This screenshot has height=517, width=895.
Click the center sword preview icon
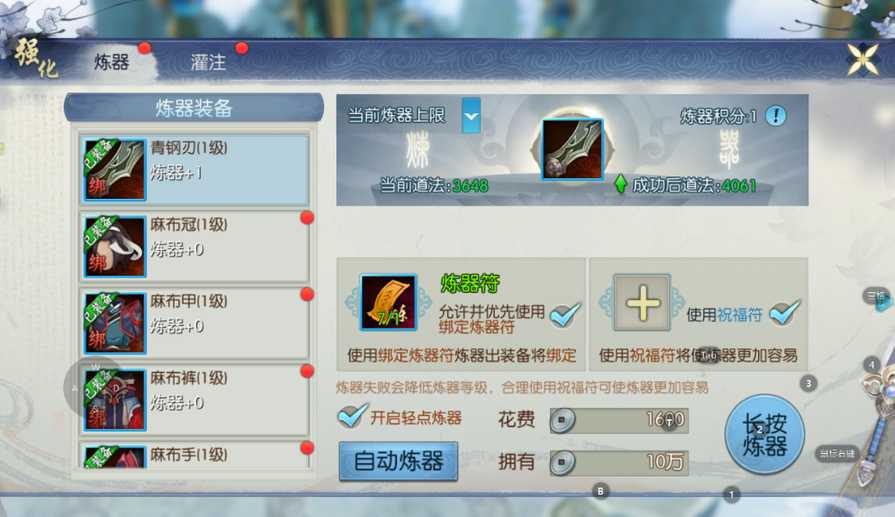coord(572,150)
